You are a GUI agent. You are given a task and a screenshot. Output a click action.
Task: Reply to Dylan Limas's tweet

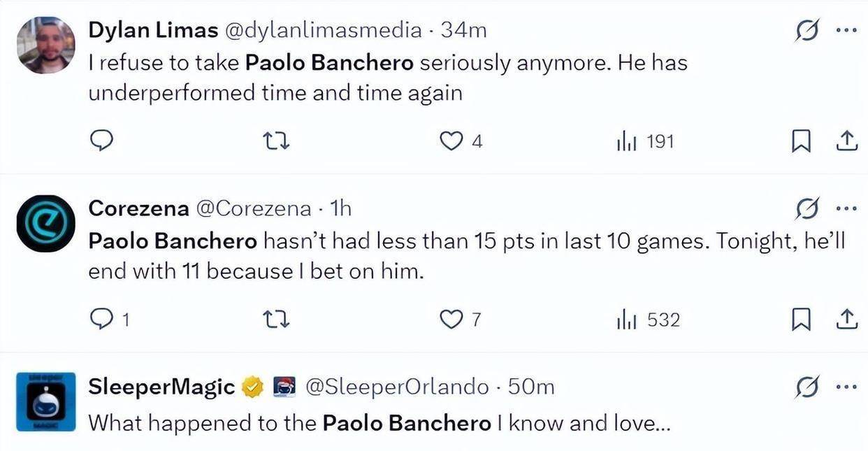tap(102, 141)
